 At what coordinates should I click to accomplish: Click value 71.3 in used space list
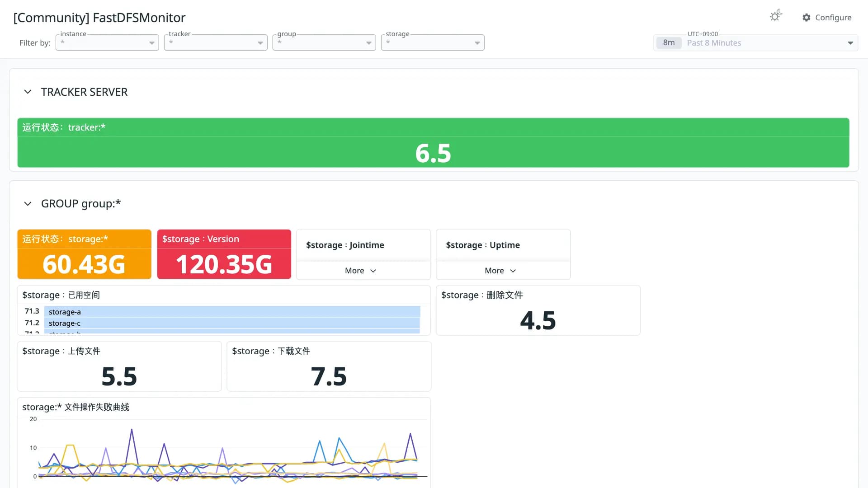coord(32,311)
